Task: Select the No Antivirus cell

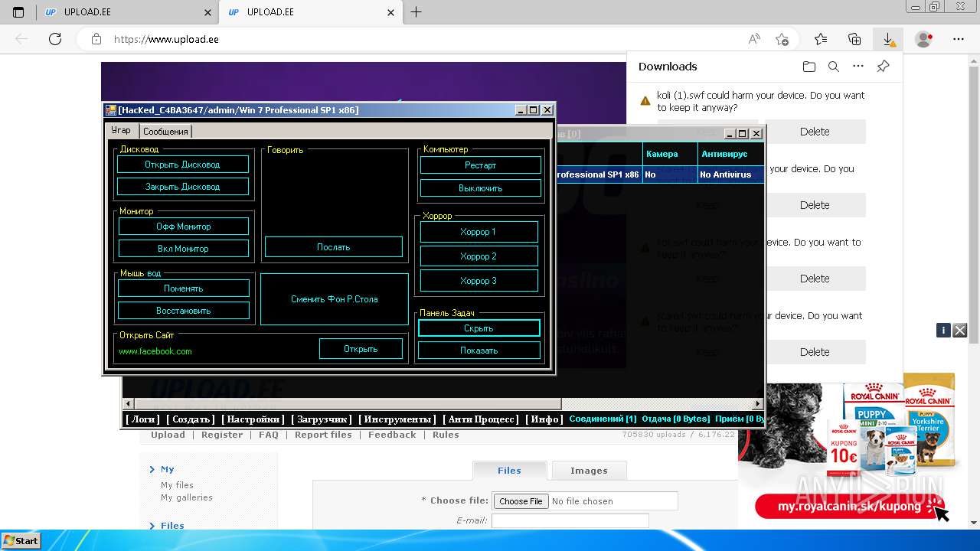Action: (x=731, y=174)
